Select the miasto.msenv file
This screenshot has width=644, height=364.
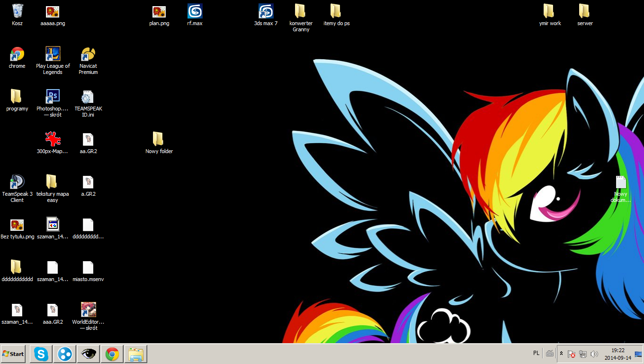point(88,271)
